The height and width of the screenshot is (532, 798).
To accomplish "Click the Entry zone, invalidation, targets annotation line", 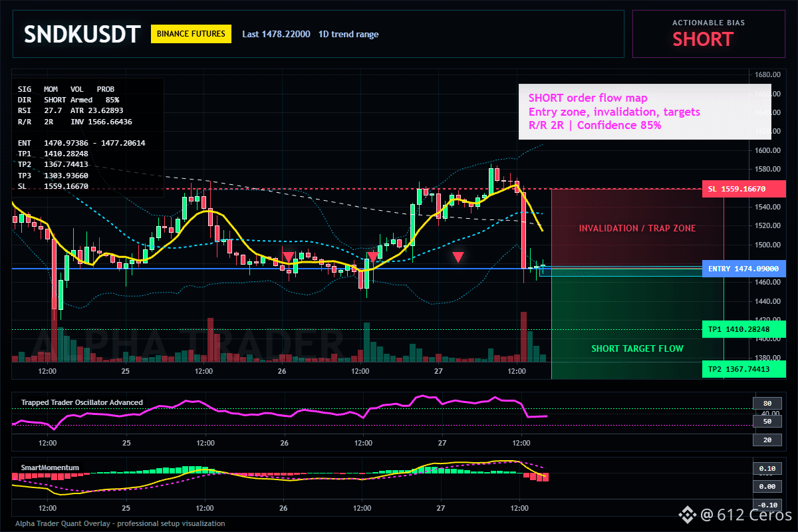I will tap(614, 112).
